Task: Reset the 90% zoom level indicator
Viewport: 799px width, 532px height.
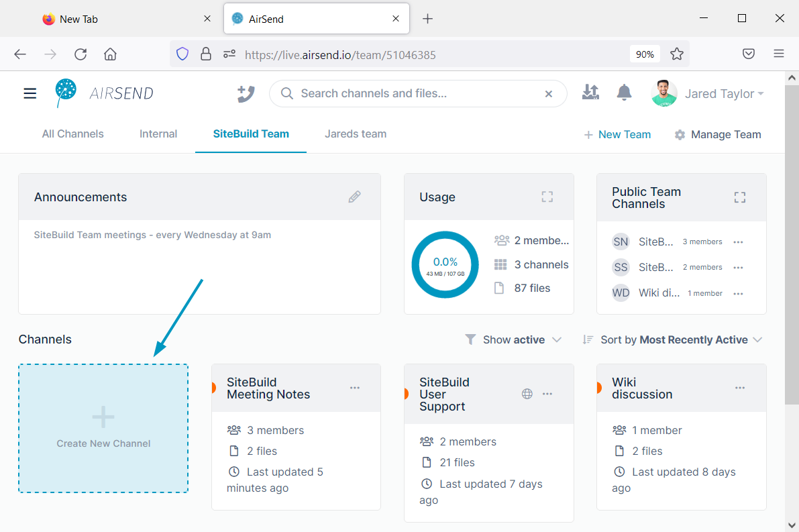Action: point(645,54)
